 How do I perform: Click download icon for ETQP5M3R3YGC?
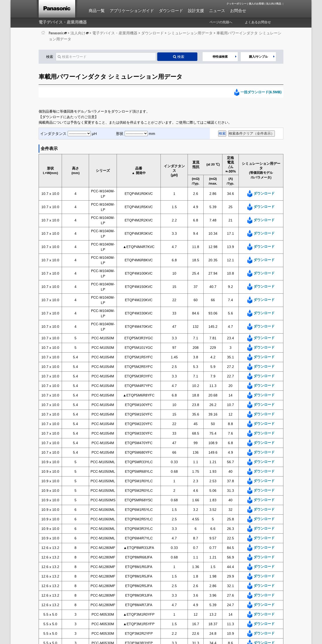(250, 338)
